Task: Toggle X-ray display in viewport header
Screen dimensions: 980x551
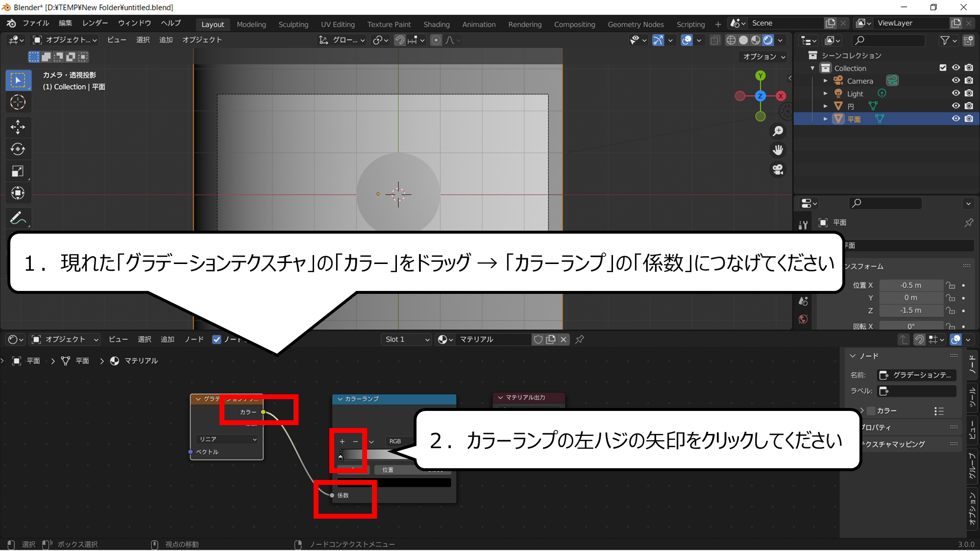Action: coord(715,40)
